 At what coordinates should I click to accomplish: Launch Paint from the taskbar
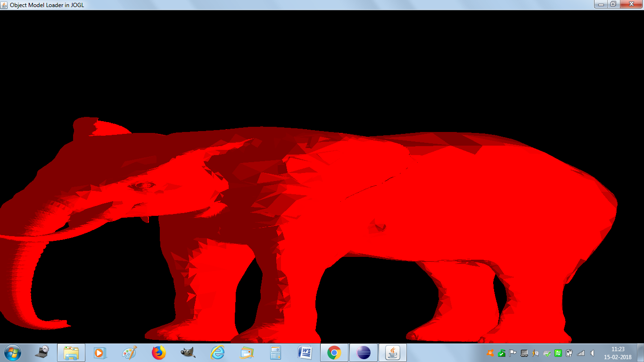(128, 352)
